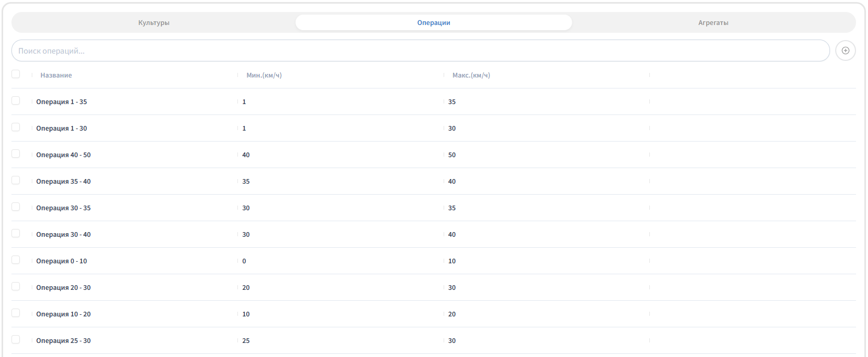Toggle the select-all checkbox in header

(x=16, y=74)
